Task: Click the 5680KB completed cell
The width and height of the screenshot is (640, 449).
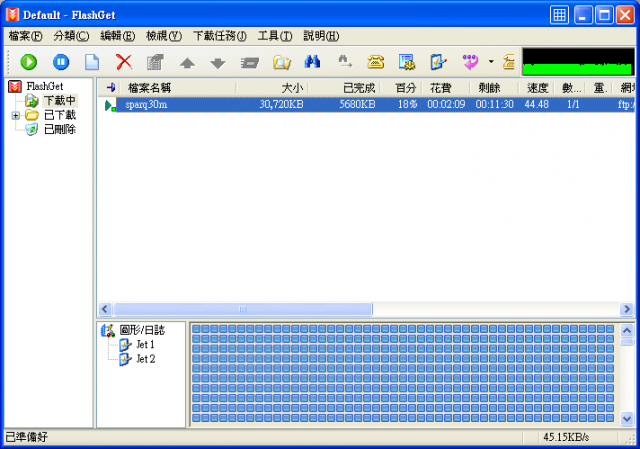Action: coord(357,104)
